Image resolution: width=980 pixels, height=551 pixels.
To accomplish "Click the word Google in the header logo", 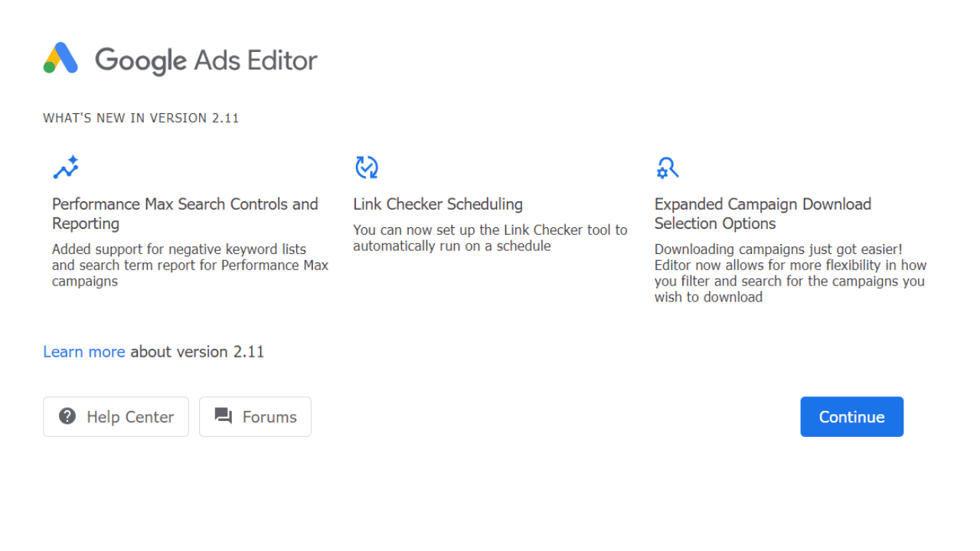I will [x=141, y=60].
